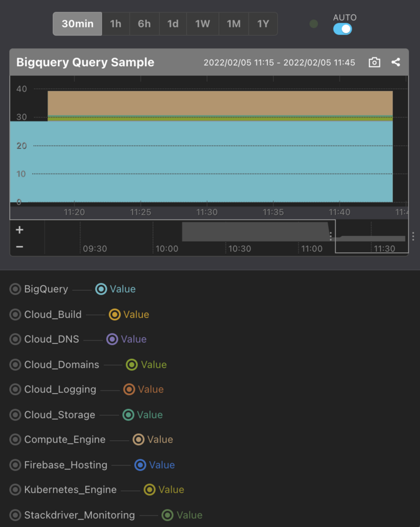Choose the 1Y time range
The height and width of the screenshot is (527, 420).
tap(263, 24)
